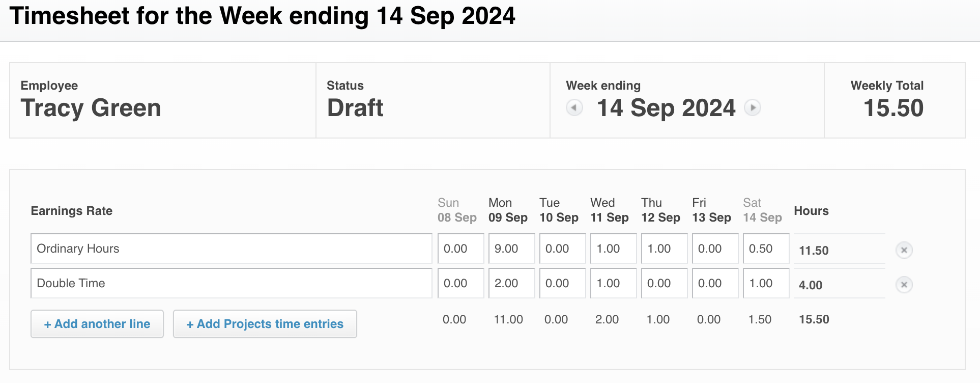Viewport: 980px width, 383px height.
Task: Click Add another line button
Action: pyautogui.click(x=97, y=324)
